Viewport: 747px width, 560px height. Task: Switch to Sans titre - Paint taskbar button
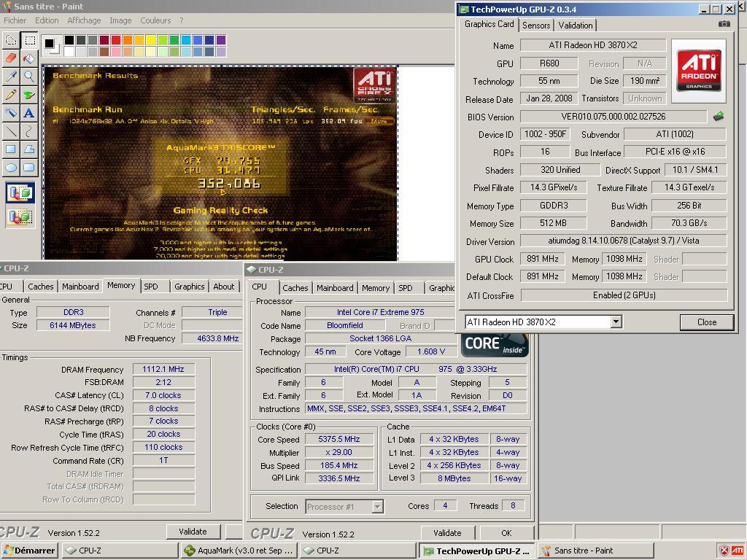pyautogui.click(x=595, y=551)
